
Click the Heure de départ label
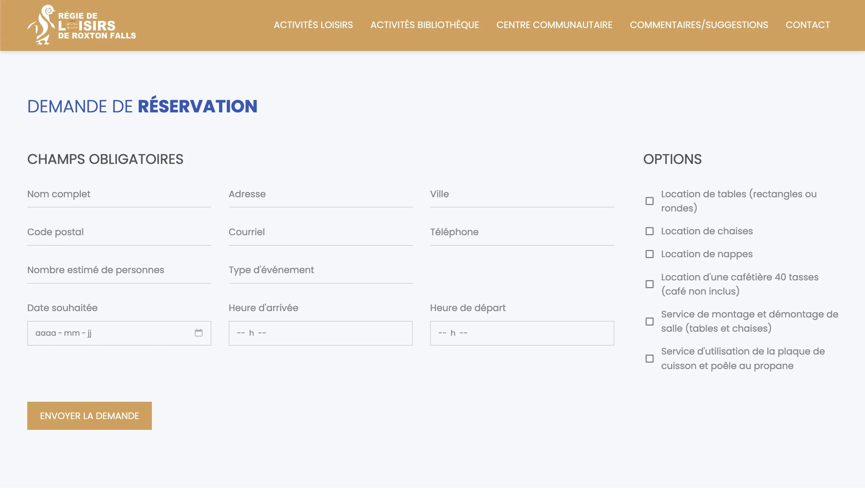(468, 308)
